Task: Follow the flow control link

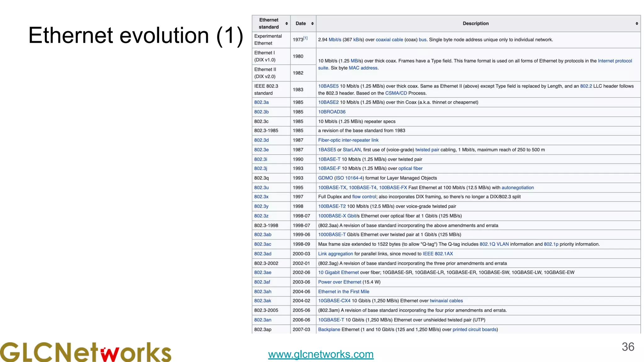Action: coord(364,197)
